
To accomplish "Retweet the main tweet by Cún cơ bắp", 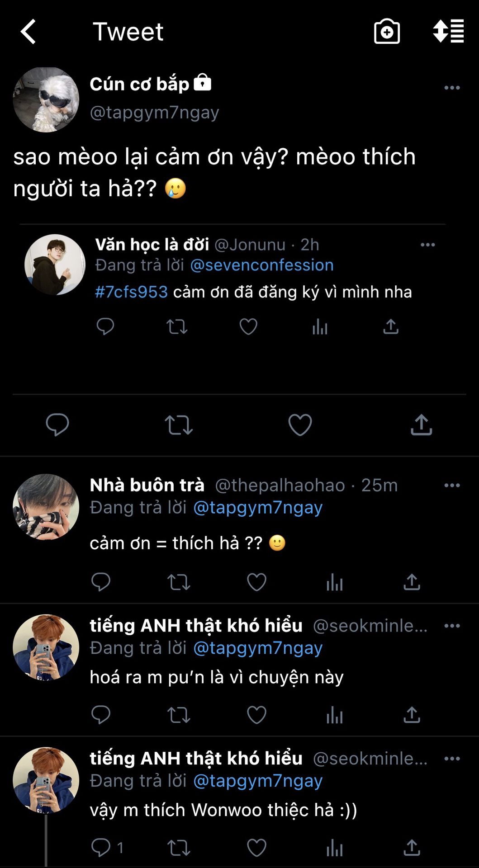I will (179, 425).
